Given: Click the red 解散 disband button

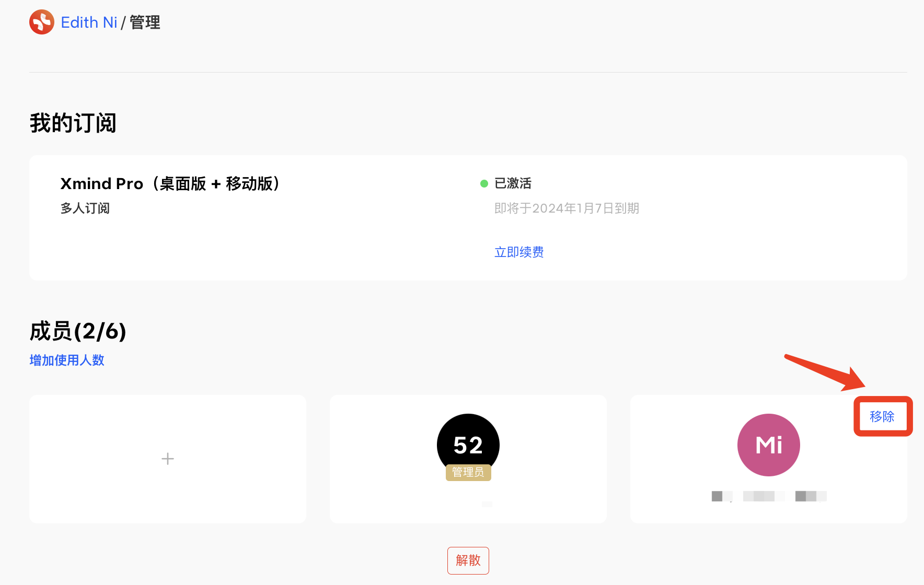Looking at the screenshot, I should coord(468,560).
